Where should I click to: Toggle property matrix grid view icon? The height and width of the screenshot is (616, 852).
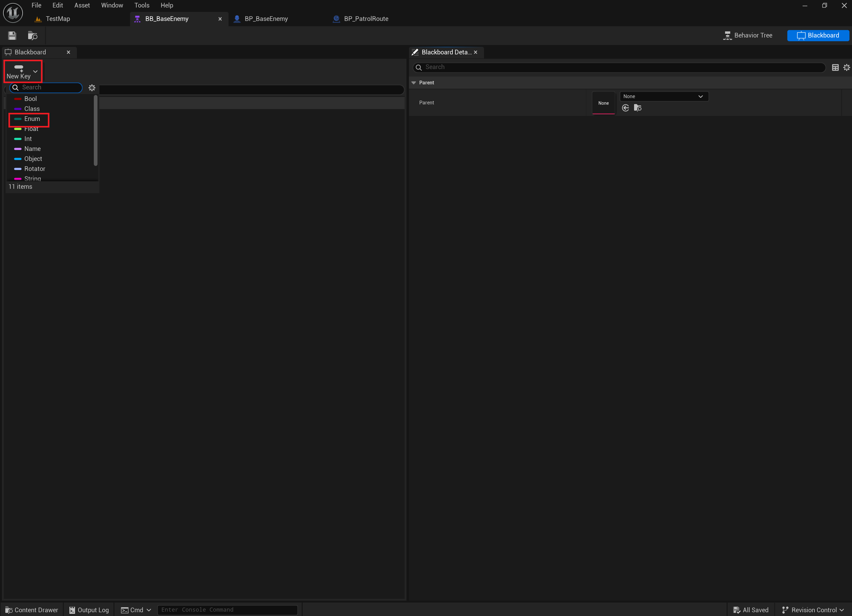(835, 68)
